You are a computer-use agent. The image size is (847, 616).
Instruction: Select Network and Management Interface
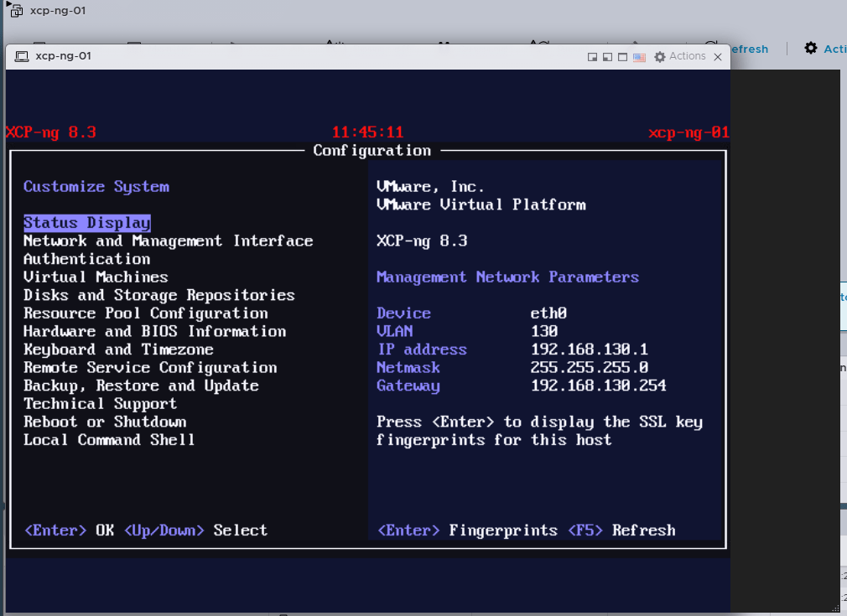[168, 241]
